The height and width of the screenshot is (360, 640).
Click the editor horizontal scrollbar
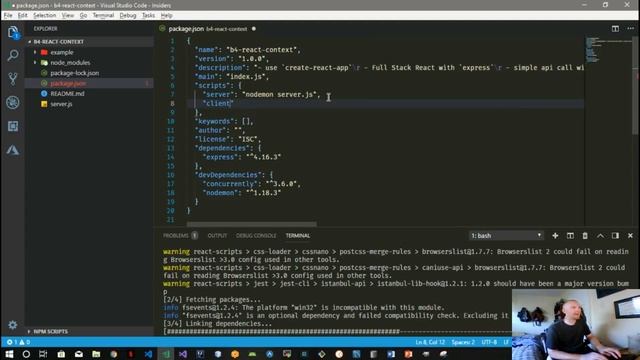pyautogui.click(x=251, y=224)
